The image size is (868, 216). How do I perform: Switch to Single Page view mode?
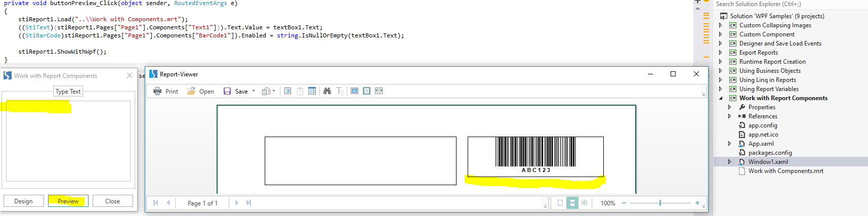pos(560,203)
